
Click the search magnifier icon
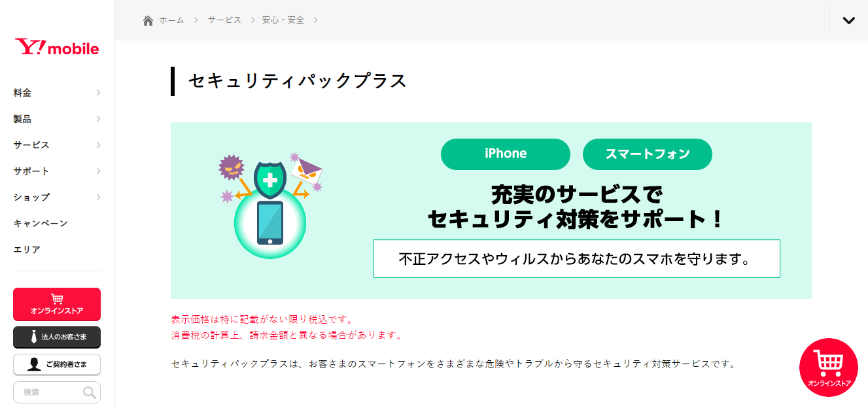[x=89, y=392]
